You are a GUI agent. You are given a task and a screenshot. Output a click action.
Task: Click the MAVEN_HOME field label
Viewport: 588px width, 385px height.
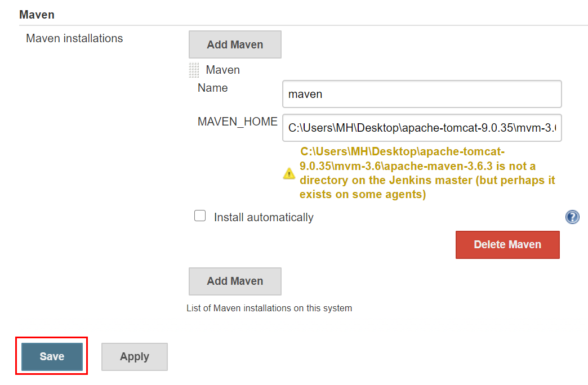pyautogui.click(x=237, y=122)
